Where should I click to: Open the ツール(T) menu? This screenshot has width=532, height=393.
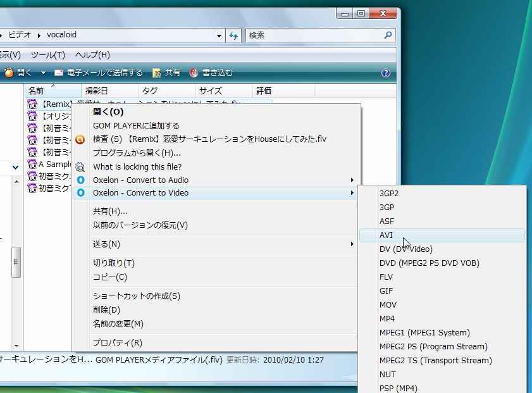pyautogui.click(x=48, y=55)
